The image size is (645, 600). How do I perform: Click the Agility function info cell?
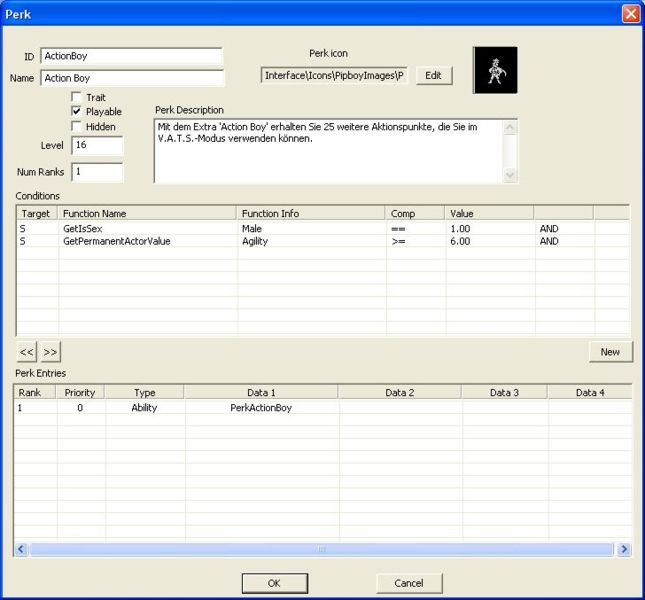coord(255,241)
